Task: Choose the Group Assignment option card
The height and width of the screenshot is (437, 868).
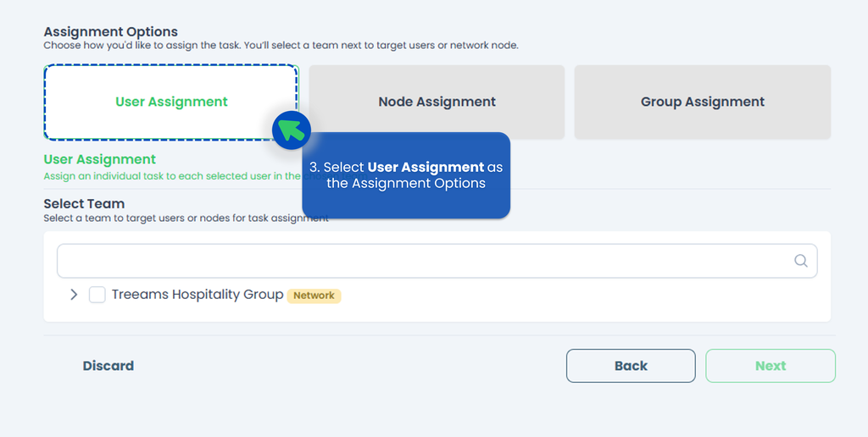Action: [x=703, y=102]
